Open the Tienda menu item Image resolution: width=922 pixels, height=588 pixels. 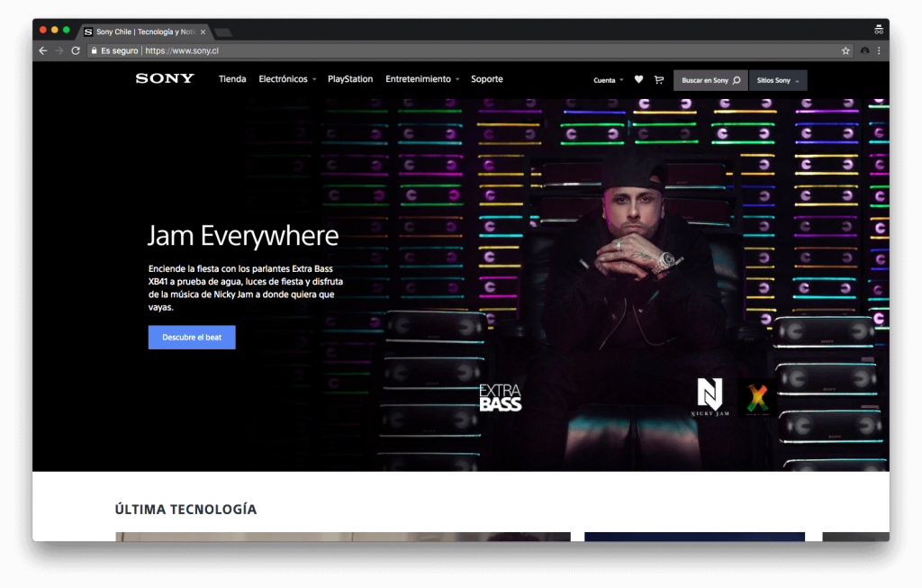coord(232,79)
